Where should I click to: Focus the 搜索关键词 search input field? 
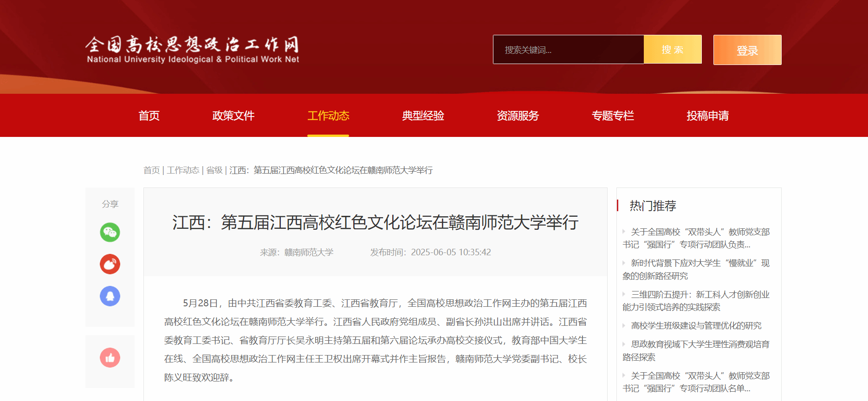point(568,50)
